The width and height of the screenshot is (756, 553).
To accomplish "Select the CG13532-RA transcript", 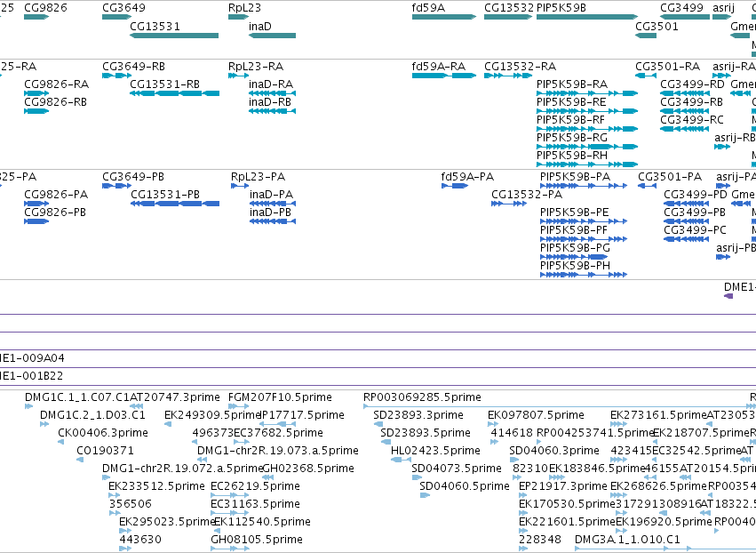I will pos(508,76).
